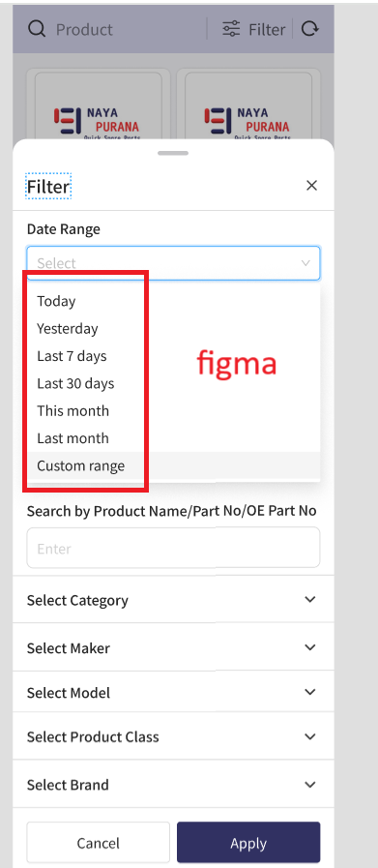Grab the bottom sheet drag handle
378x868 pixels.
tap(173, 153)
